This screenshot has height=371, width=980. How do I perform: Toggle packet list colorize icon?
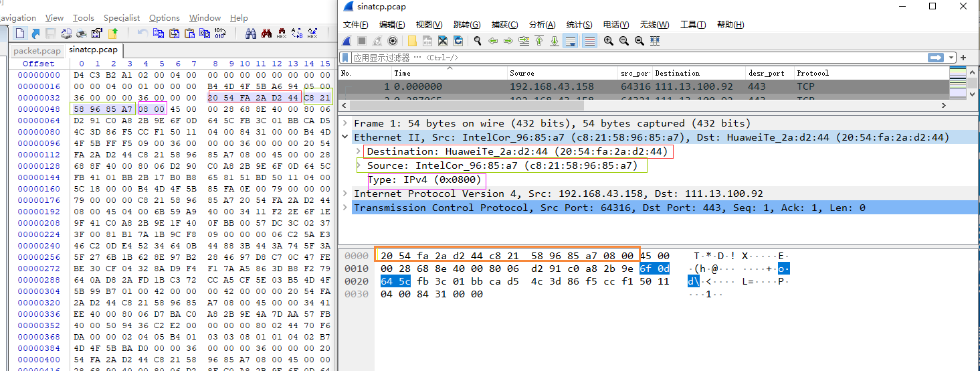[589, 41]
